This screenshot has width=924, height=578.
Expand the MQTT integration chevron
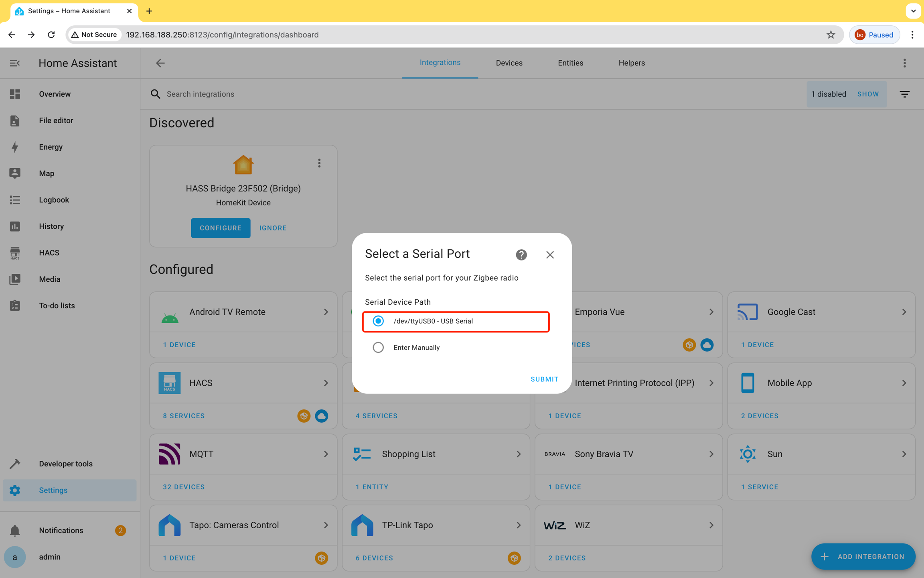[x=326, y=454]
